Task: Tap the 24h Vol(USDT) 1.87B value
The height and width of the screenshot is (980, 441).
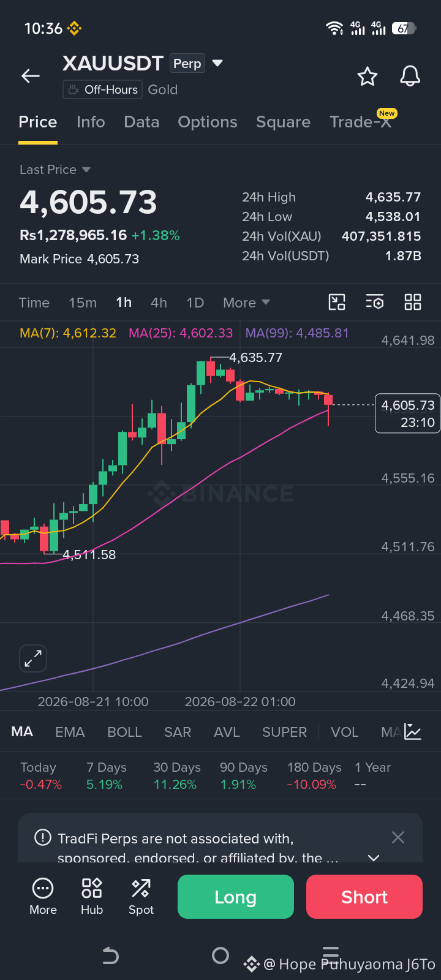Action: click(x=403, y=255)
